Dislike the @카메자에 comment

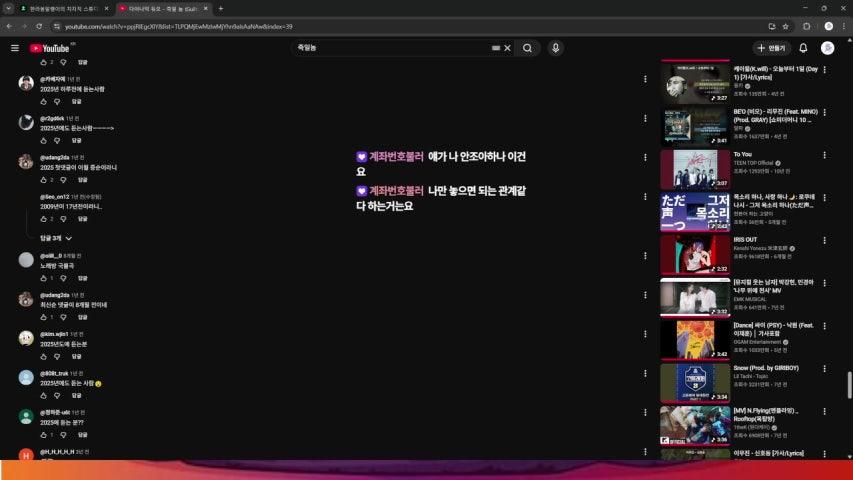[x=57, y=101]
